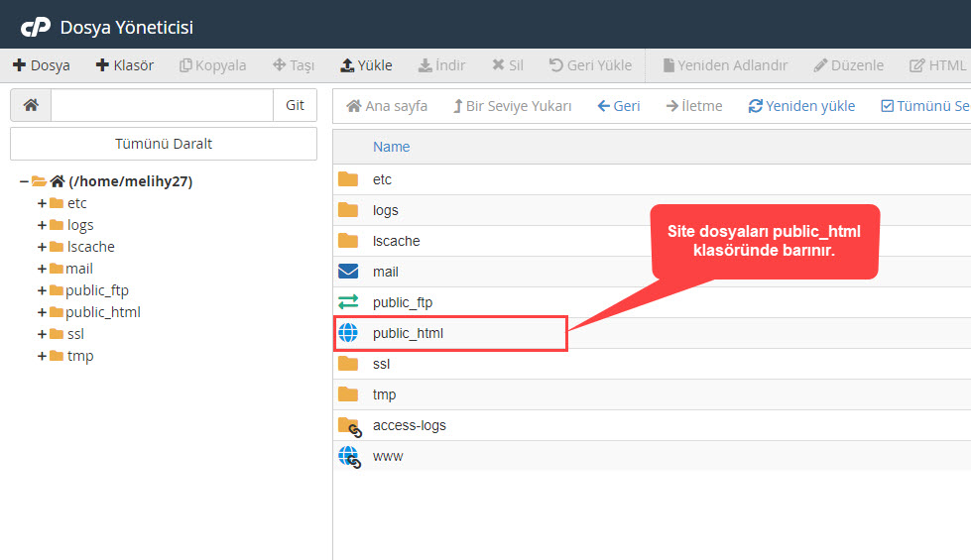This screenshot has width=971, height=560.
Task: Go to Ana sayfa home navigation
Action: click(x=387, y=106)
